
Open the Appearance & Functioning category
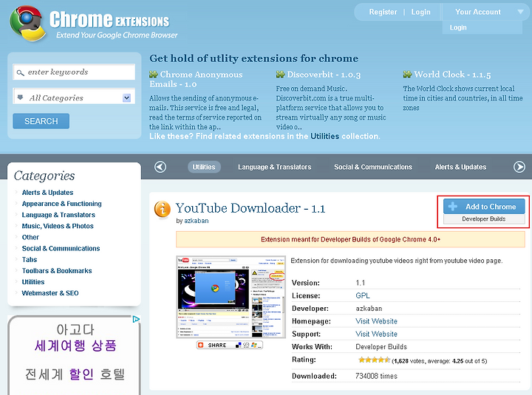click(62, 204)
